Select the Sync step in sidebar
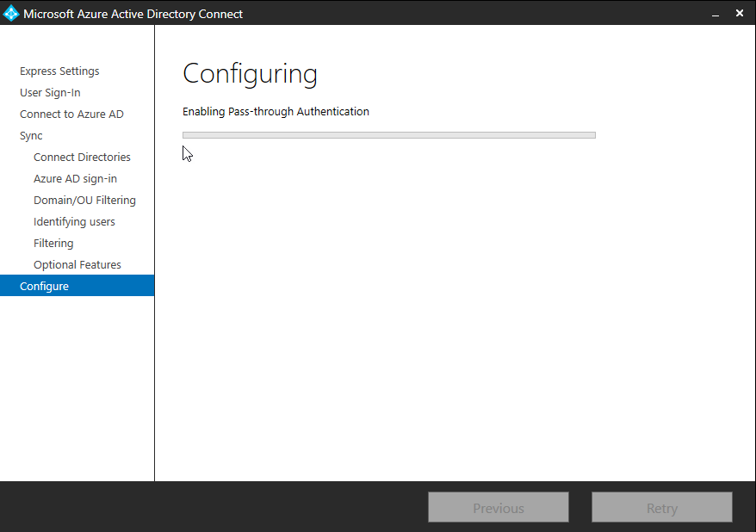The width and height of the screenshot is (756, 532). (31, 136)
